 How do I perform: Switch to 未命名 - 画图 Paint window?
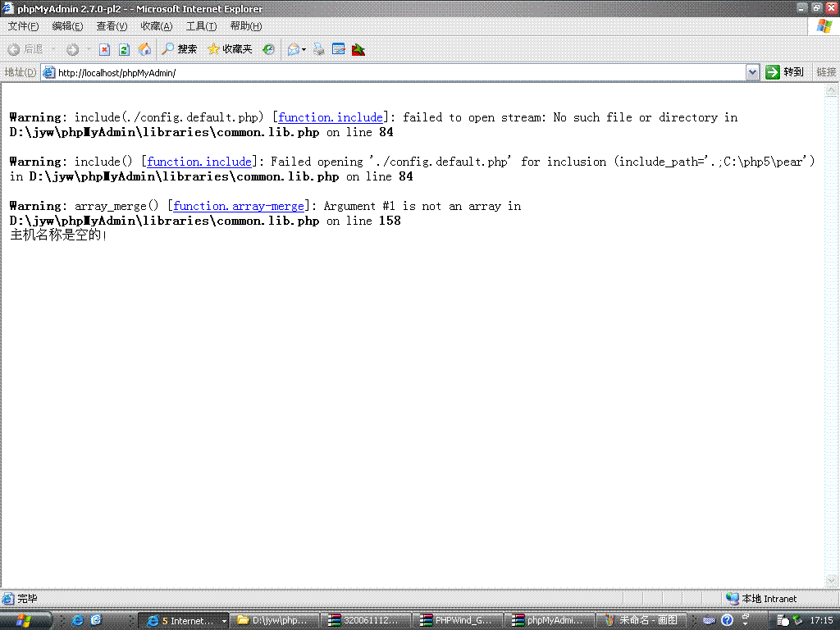click(x=642, y=620)
